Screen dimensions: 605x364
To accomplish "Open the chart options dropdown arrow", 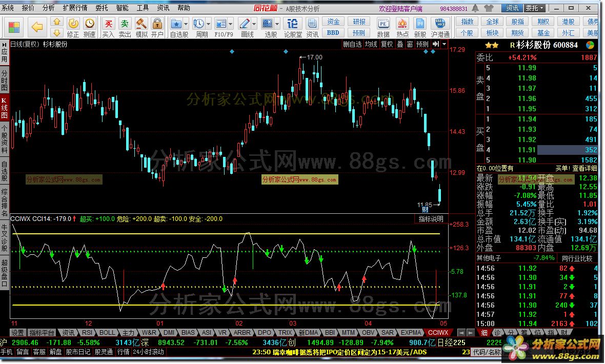I will (444, 44).
